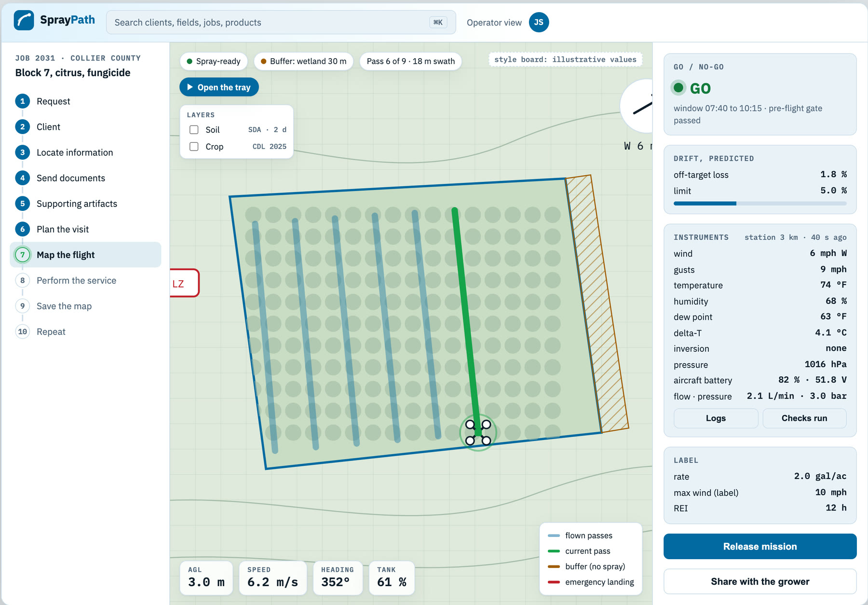Click the flown passes legend swatch
868x605 pixels.
point(554,536)
